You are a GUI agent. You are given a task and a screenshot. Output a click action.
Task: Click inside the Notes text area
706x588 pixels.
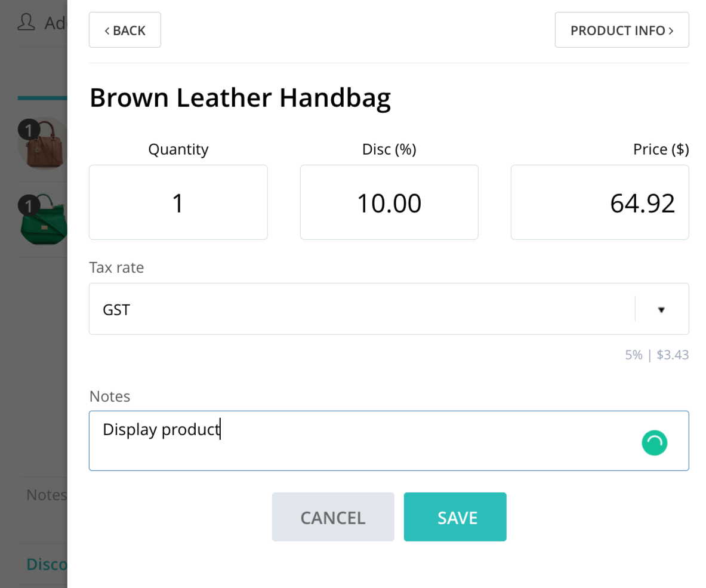(x=389, y=441)
